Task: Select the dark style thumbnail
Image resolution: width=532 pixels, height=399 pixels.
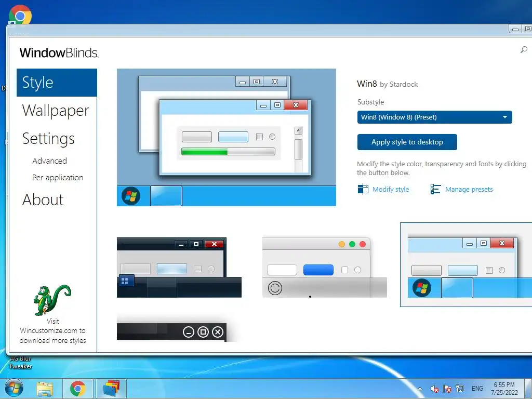Action: click(x=179, y=268)
